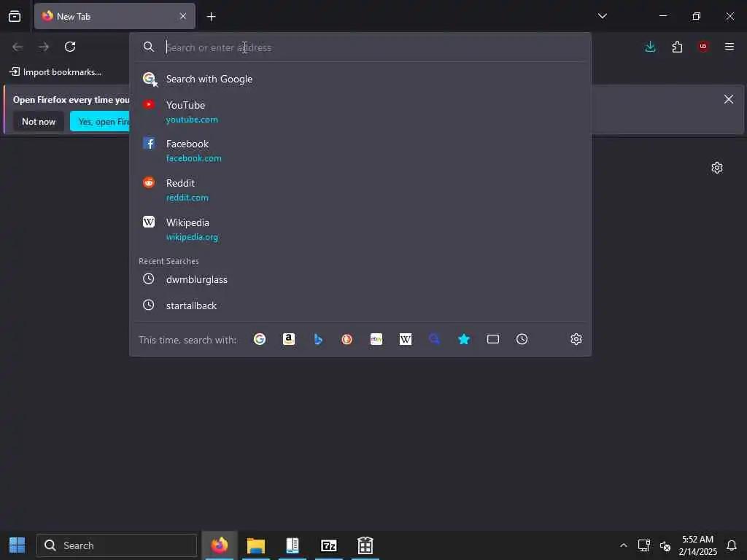Show hidden system tray icons
747x560 pixels.
(x=623, y=545)
